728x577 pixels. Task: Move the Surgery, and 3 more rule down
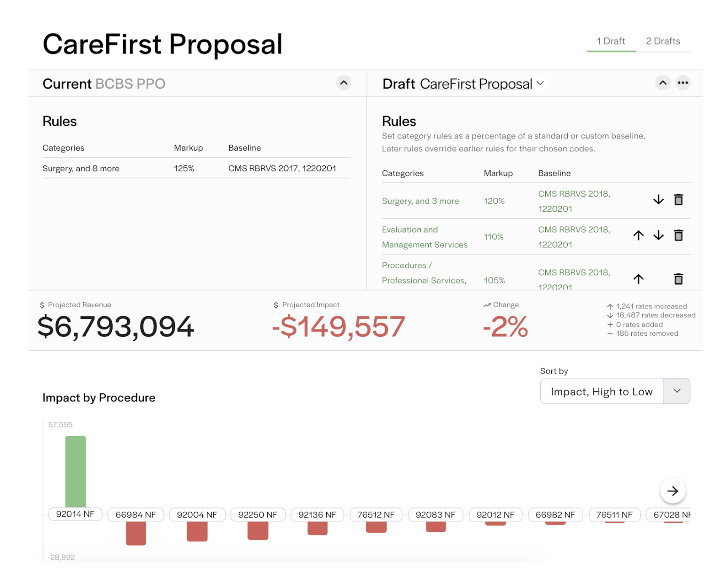pyautogui.click(x=658, y=200)
